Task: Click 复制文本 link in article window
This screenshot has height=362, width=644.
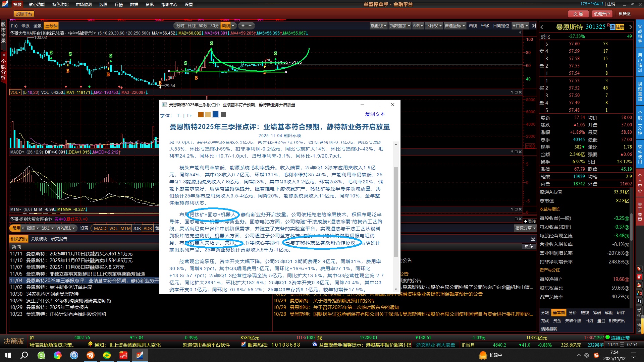Action: pos(375,114)
